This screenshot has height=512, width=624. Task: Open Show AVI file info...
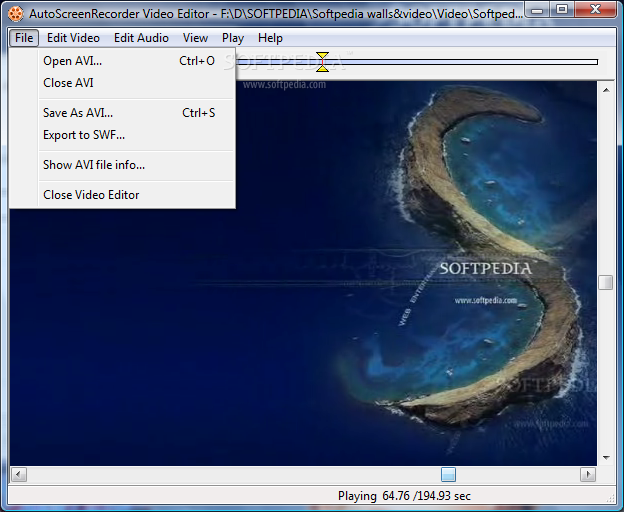[x=94, y=165]
